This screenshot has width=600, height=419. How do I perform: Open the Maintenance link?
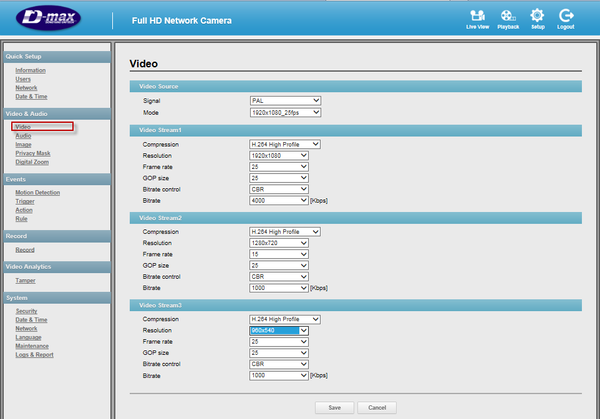click(32, 346)
